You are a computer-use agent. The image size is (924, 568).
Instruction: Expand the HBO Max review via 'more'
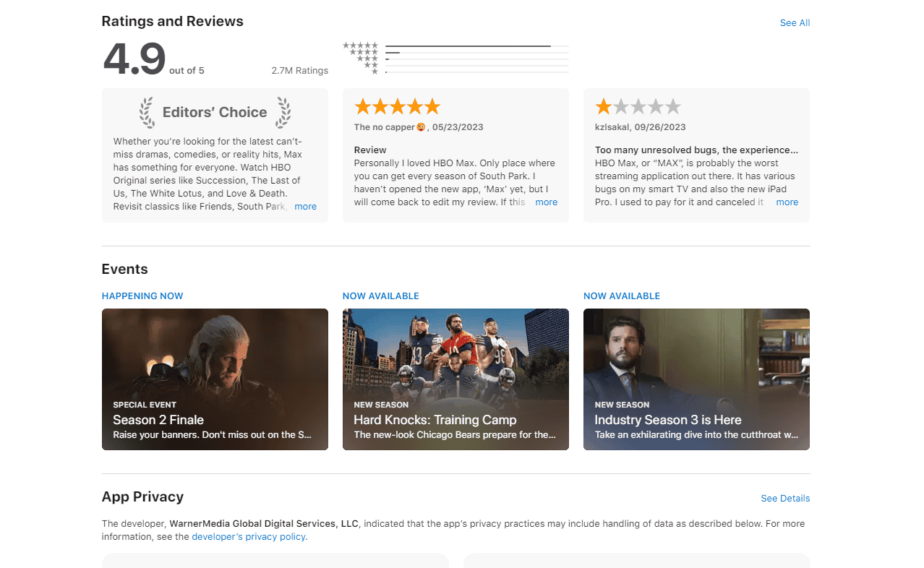point(546,202)
